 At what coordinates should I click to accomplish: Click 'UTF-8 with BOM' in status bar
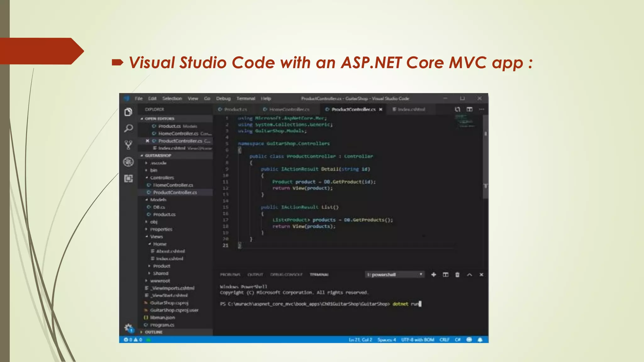point(418,340)
